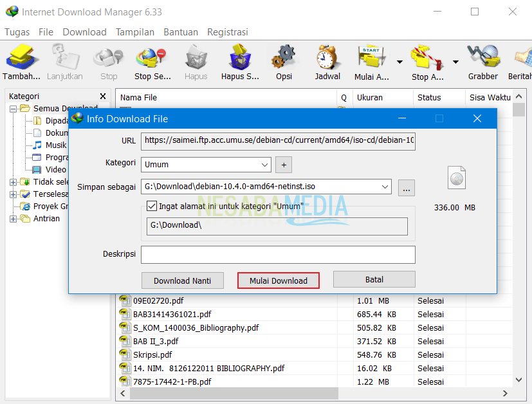Screen dimensions: 532x404
Task: Click the ISO disc file icon
Action: 456,178
